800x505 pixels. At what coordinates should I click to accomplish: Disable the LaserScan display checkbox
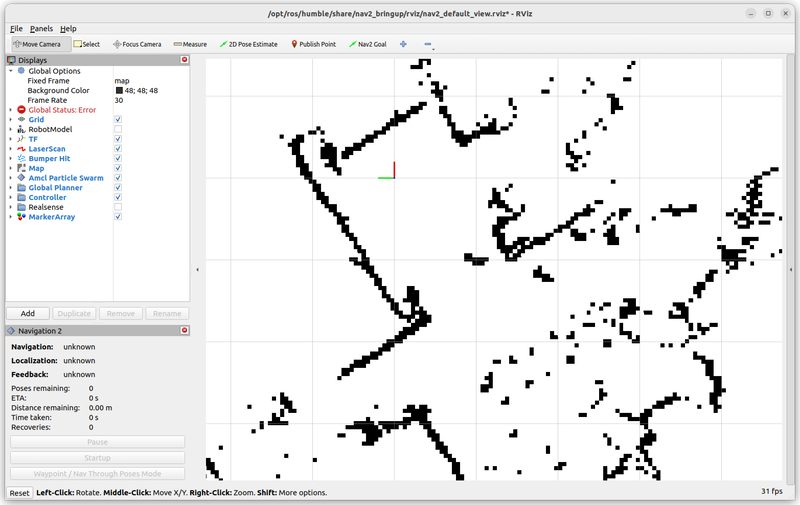click(118, 148)
